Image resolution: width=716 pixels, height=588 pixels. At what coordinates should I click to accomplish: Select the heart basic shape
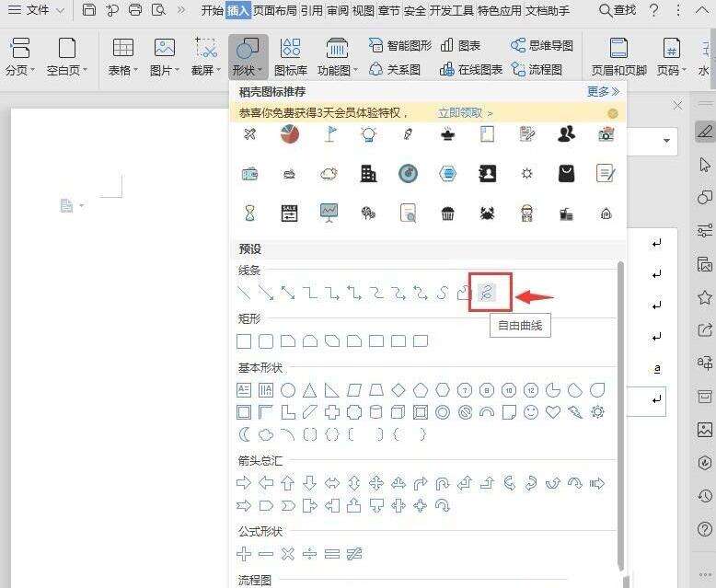[x=552, y=412]
